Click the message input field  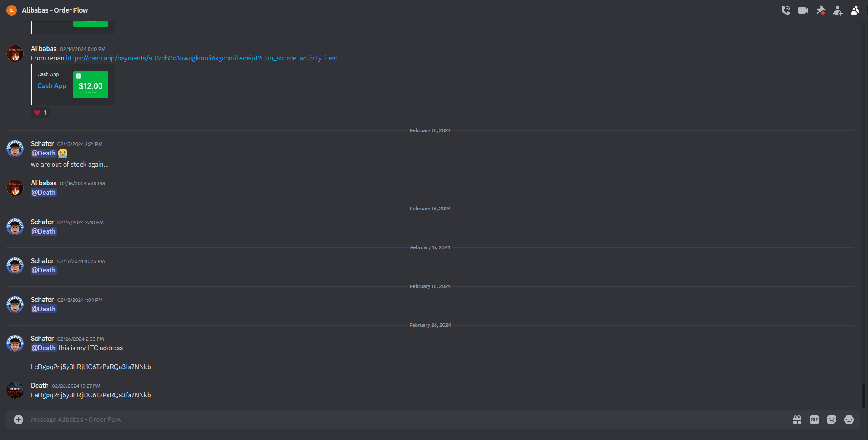(x=406, y=420)
